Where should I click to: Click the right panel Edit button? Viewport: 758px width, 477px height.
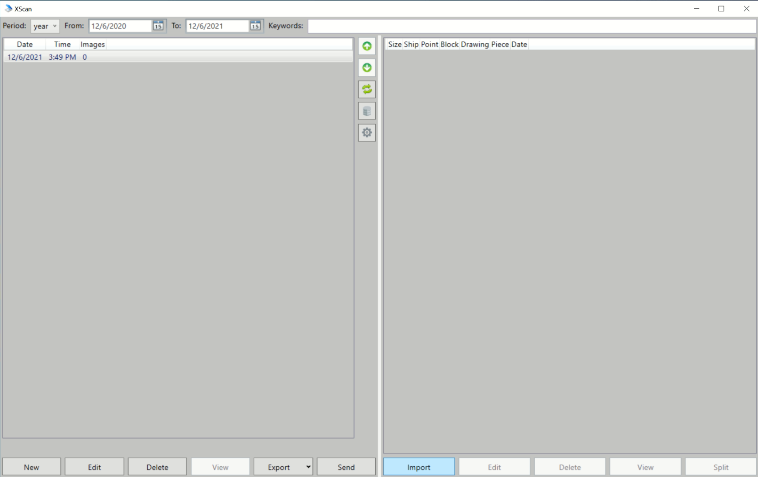[x=494, y=467]
